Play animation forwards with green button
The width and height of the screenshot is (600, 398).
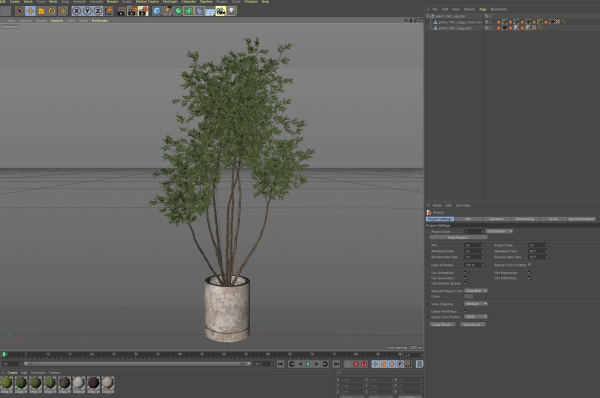click(x=308, y=364)
